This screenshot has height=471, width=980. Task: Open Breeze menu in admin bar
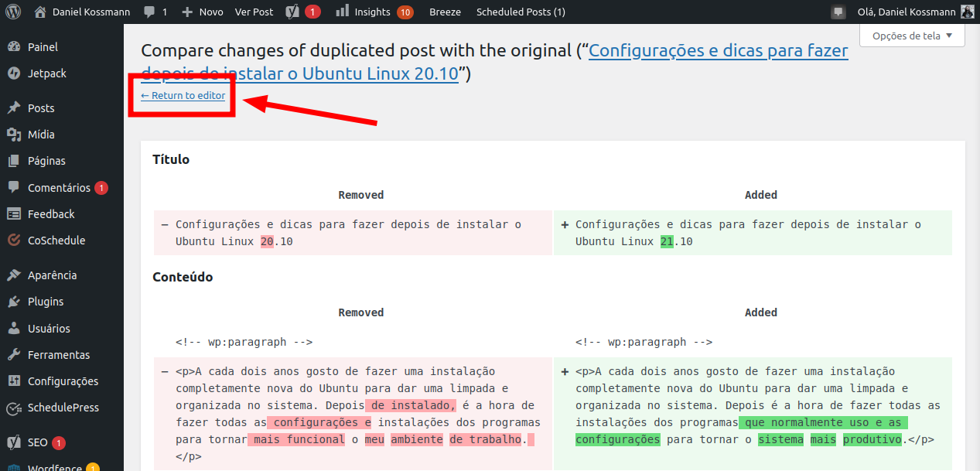pyautogui.click(x=445, y=12)
